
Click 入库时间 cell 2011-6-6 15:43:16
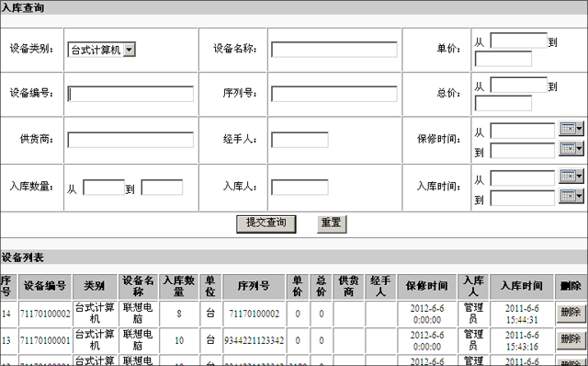click(522, 341)
